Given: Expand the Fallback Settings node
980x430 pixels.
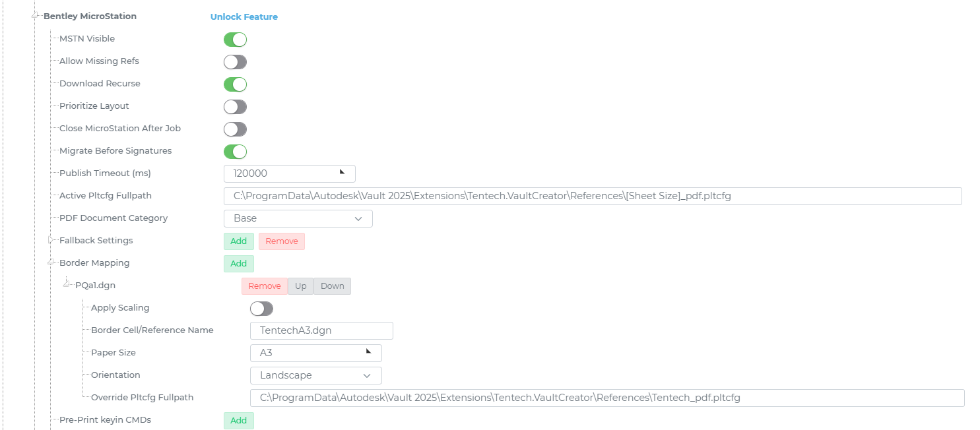Looking at the screenshot, I should pos(51,240).
